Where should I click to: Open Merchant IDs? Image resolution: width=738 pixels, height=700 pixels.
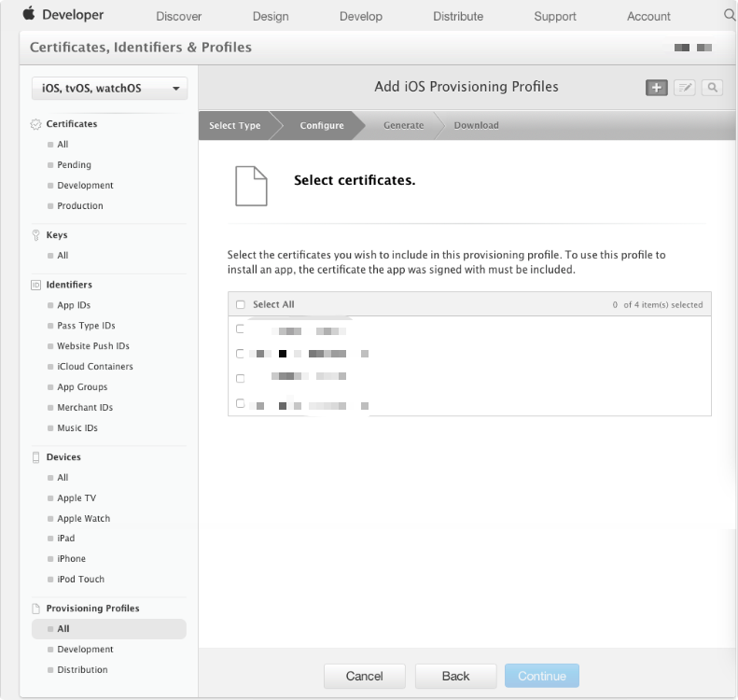[x=85, y=408]
